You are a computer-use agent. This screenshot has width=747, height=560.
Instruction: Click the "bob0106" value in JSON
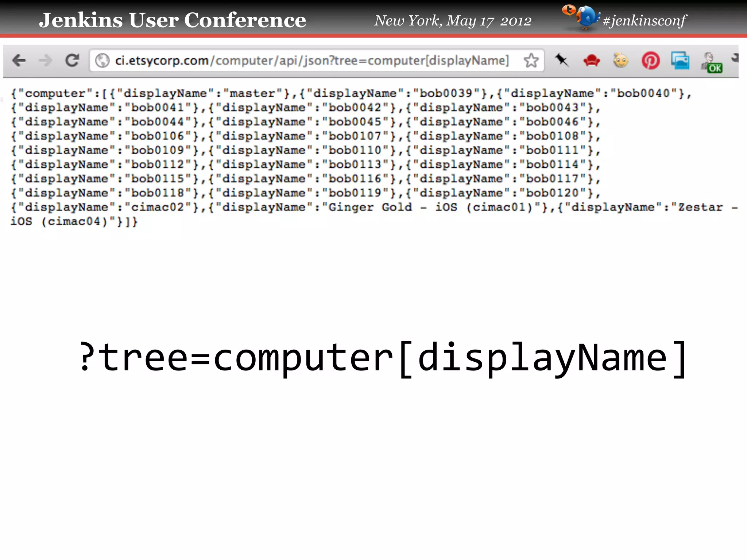click(161, 136)
